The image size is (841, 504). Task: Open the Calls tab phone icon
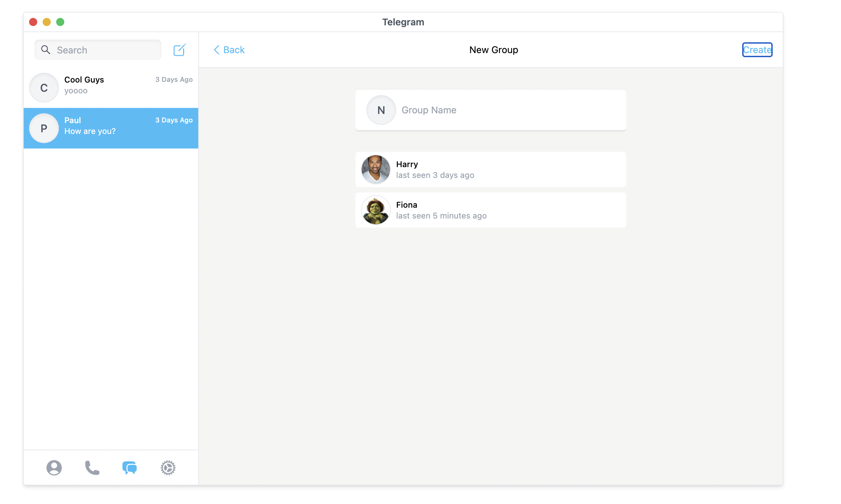click(92, 468)
